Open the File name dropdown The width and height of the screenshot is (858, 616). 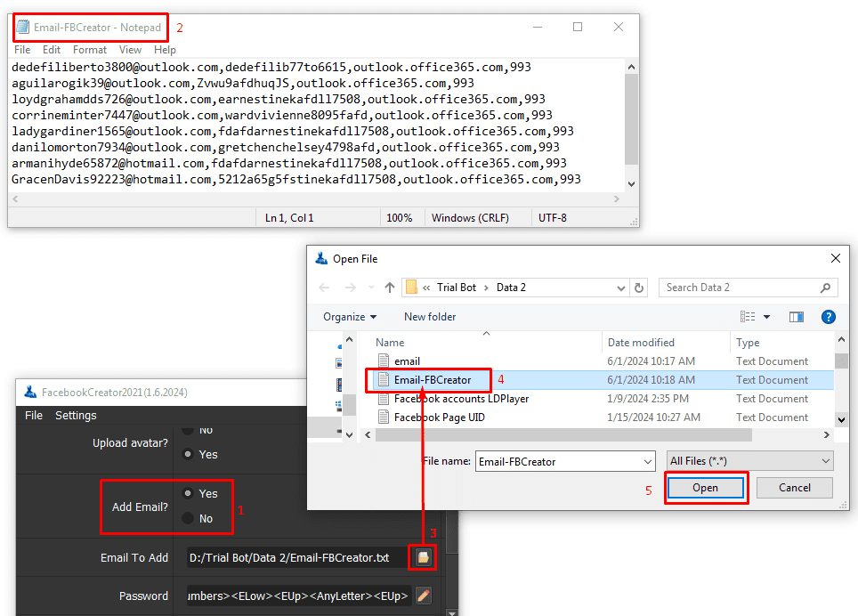tap(647, 462)
